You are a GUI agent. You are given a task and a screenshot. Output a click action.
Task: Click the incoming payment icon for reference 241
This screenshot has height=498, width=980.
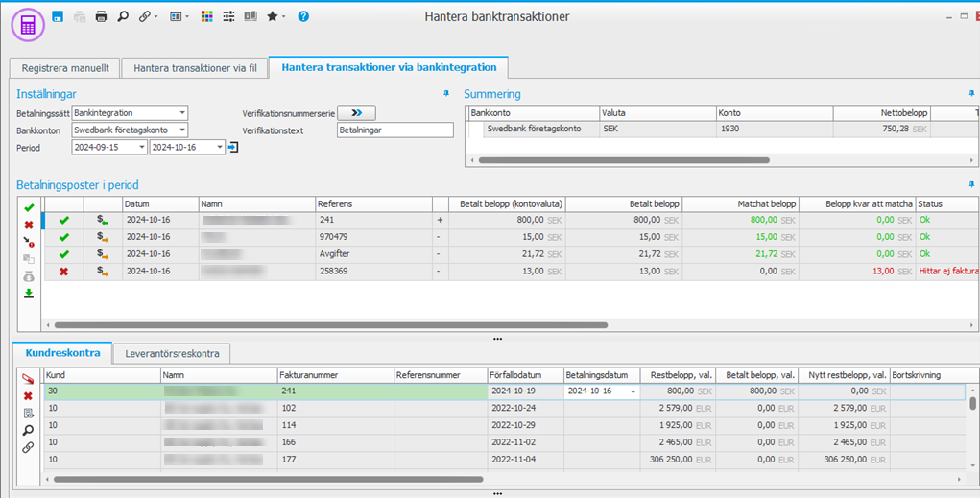point(103,220)
